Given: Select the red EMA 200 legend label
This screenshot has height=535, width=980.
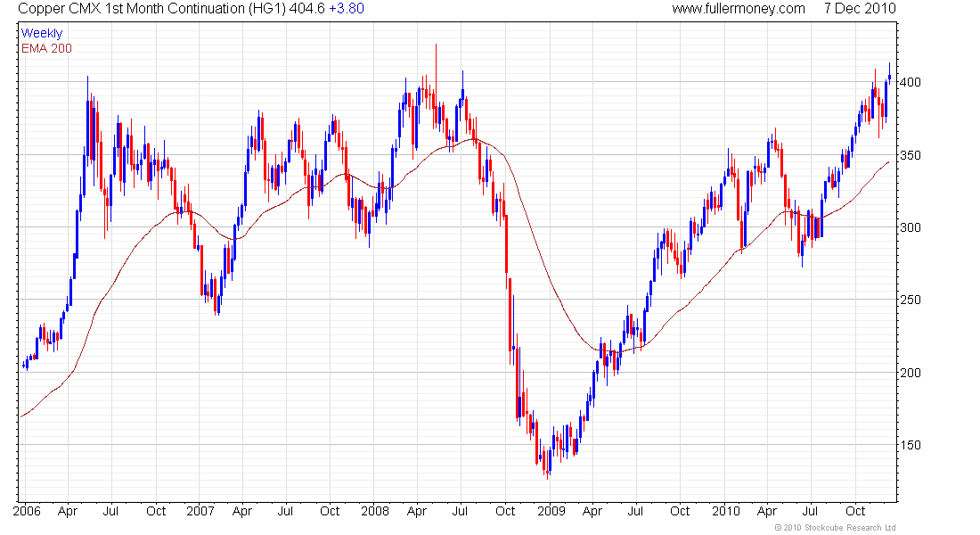Looking at the screenshot, I should click(46, 48).
